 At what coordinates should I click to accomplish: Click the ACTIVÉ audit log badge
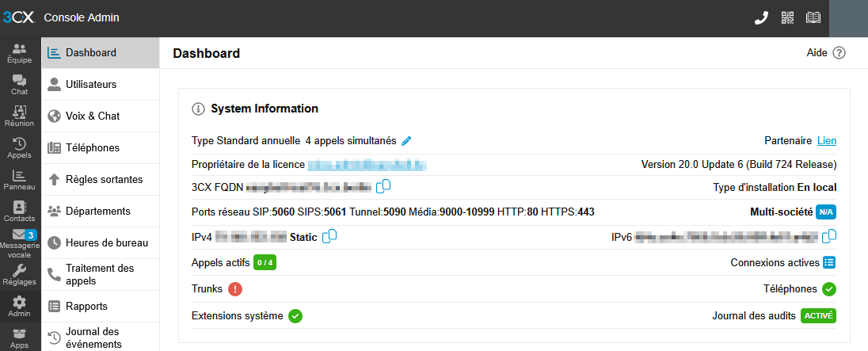click(818, 316)
